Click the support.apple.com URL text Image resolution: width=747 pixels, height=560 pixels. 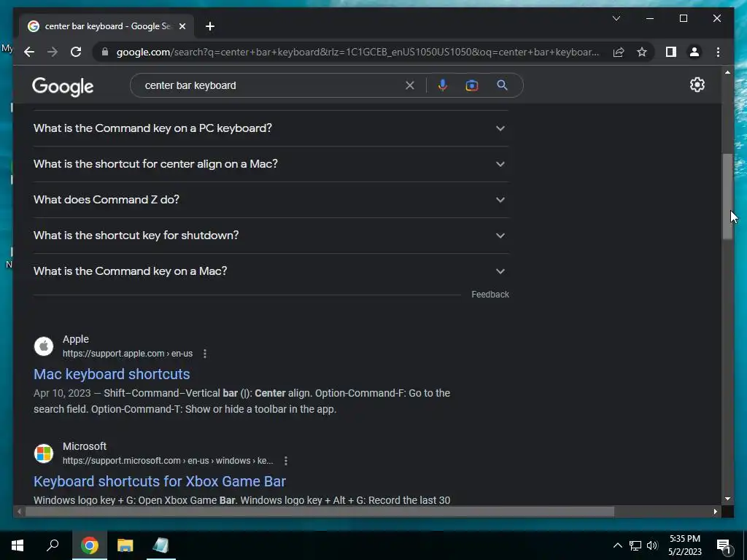click(127, 354)
